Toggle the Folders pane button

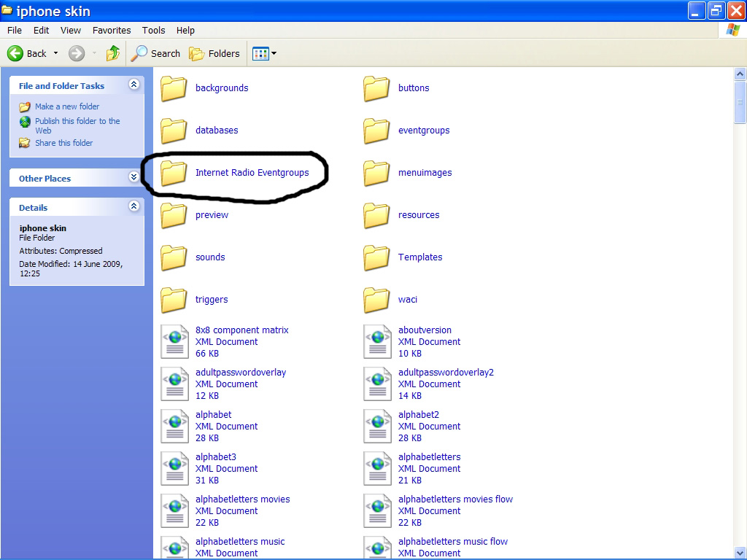(214, 53)
